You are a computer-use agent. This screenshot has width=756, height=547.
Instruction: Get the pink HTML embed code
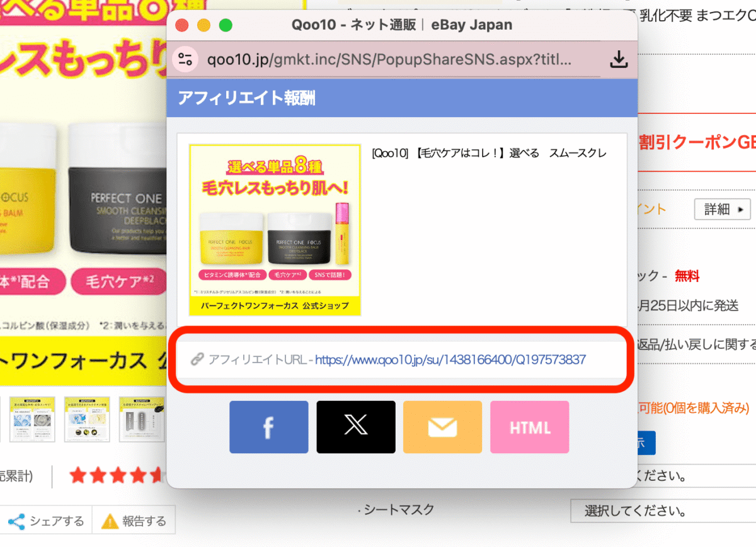(x=529, y=427)
